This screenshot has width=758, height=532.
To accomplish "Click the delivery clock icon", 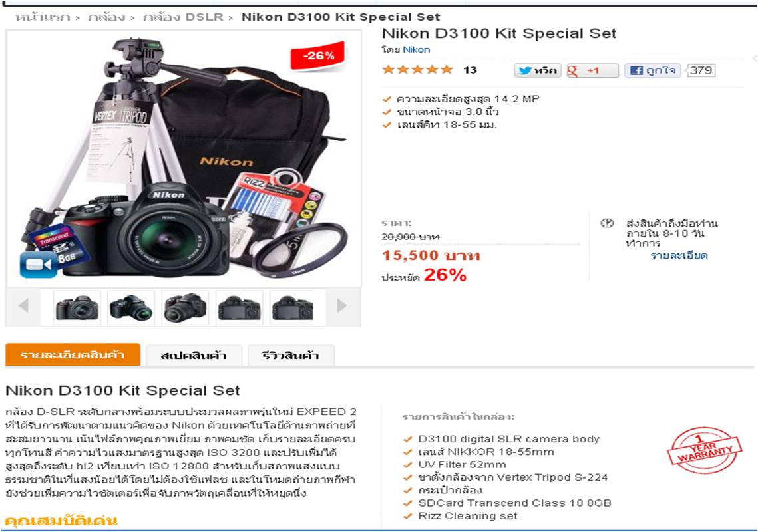I will click(607, 223).
